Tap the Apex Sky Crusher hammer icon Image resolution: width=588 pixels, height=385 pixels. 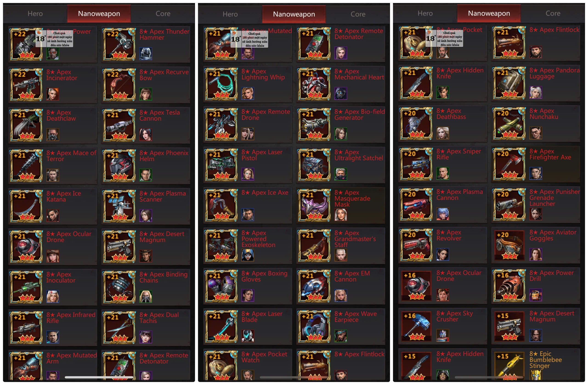[417, 326]
